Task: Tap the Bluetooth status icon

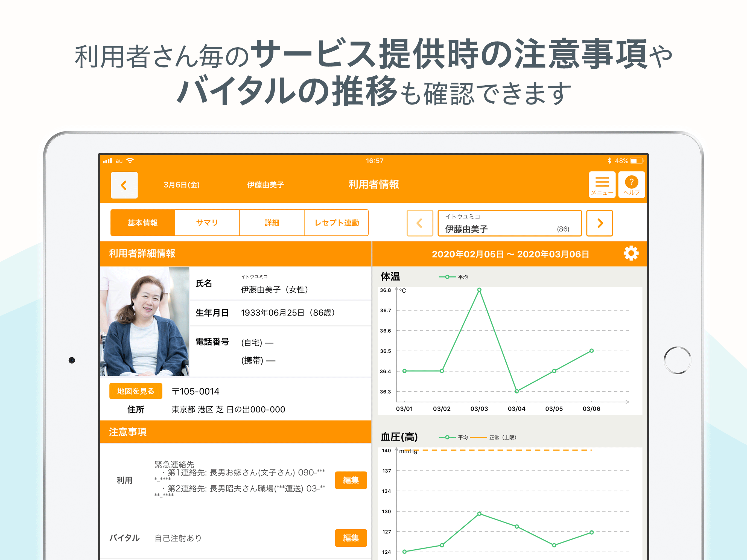Action: tap(609, 161)
